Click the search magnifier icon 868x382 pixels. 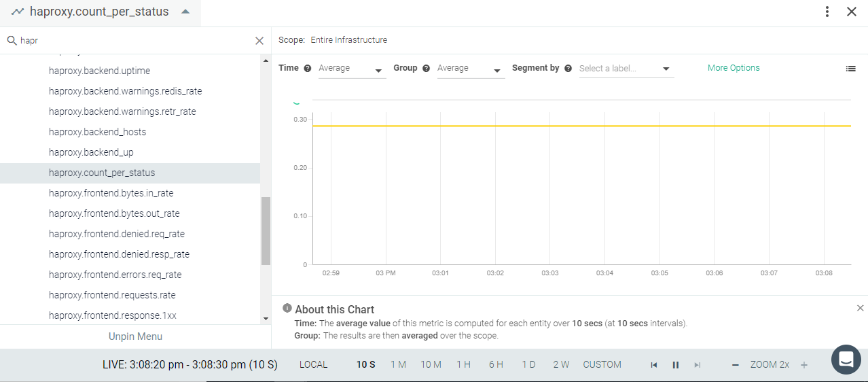click(12, 41)
